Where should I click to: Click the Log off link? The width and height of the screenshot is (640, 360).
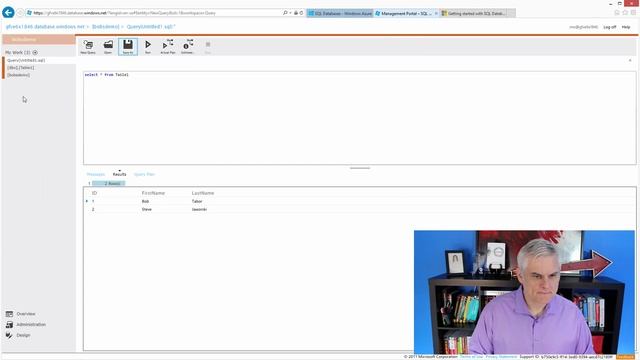tap(610, 27)
